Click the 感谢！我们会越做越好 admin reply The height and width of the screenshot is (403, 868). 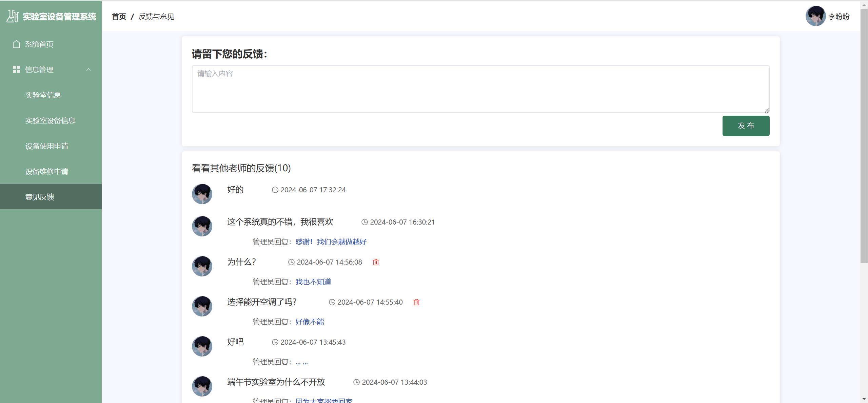[x=331, y=242]
